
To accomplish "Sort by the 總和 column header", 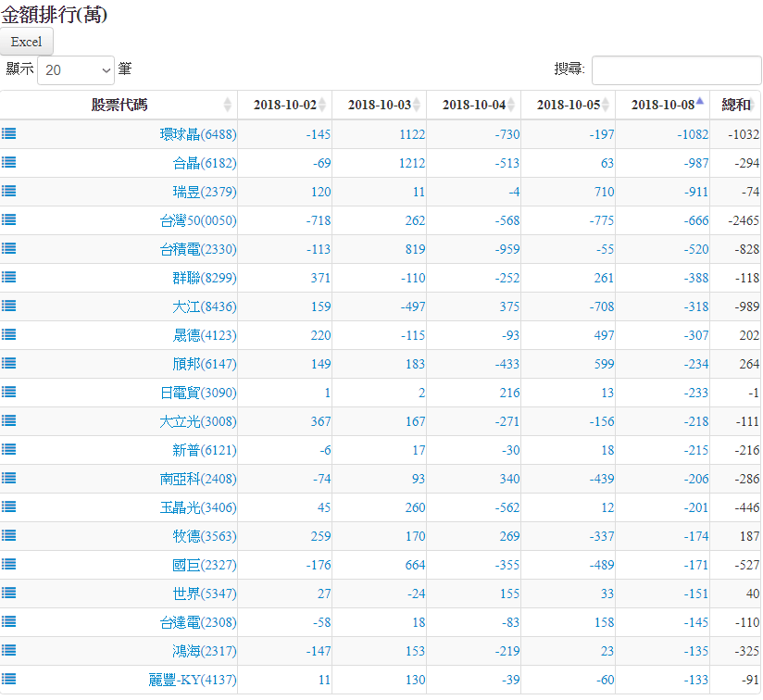I will click(735, 105).
